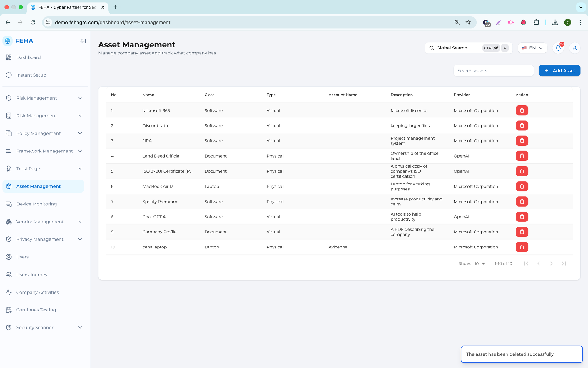Reload the page

click(x=33, y=22)
